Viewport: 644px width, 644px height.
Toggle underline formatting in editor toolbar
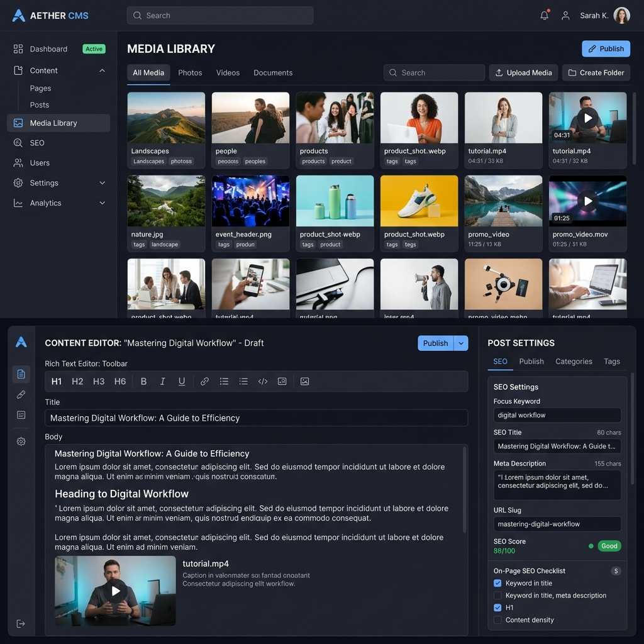(x=182, y=382)
